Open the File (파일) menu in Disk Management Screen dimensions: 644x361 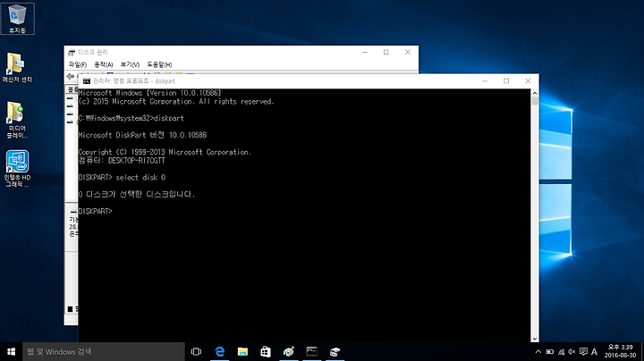[x=77, y=64]
